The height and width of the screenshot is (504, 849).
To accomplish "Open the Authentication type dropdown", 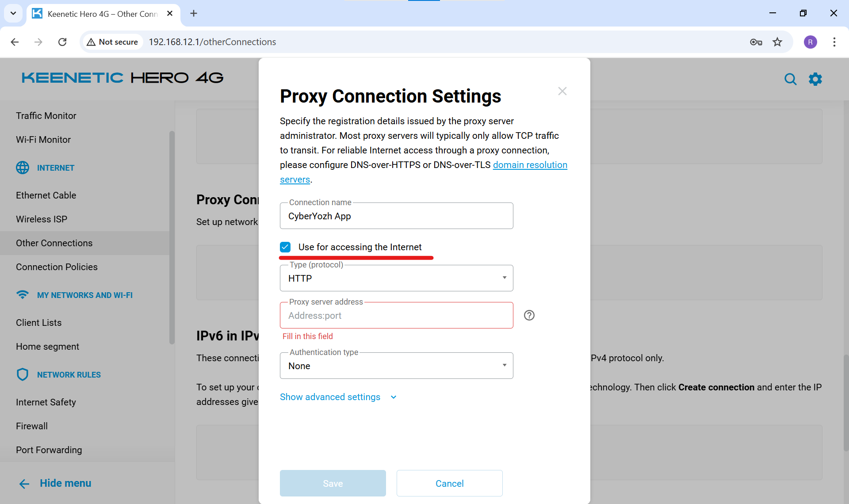I will (396, 366).
